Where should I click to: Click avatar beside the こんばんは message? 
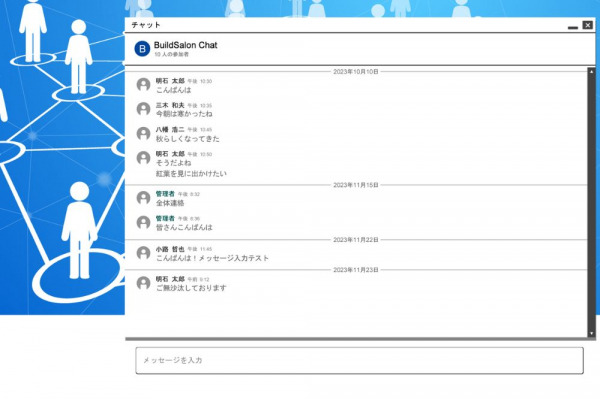[x=143, y=85]
